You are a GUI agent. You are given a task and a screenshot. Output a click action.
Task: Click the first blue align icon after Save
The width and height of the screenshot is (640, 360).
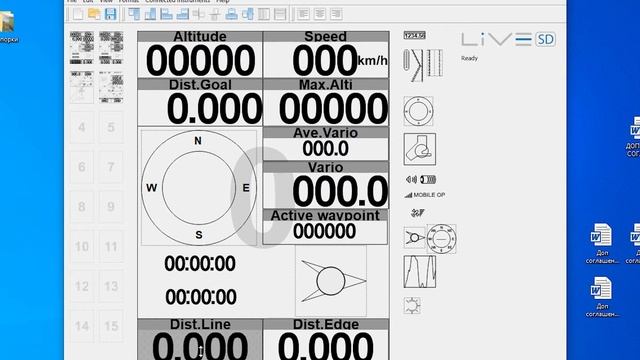click(134, 14)
